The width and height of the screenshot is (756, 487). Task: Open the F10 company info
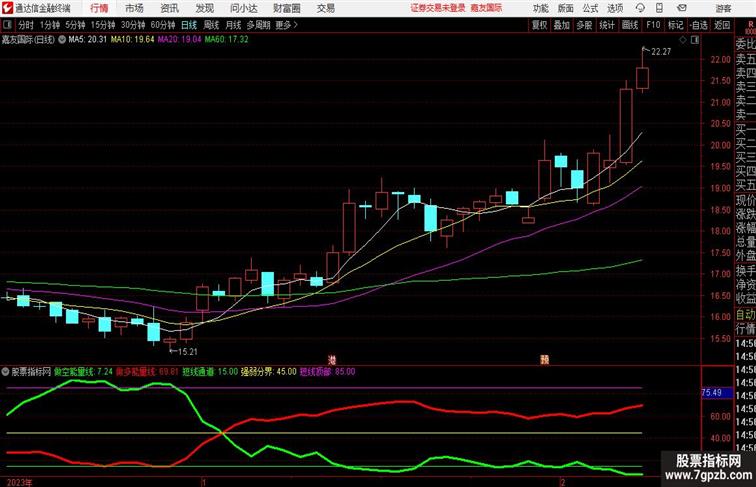click(x=653, y=25)
